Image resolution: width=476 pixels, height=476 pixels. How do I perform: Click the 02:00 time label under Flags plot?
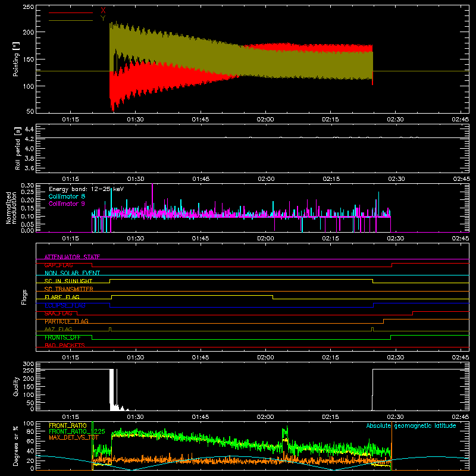click(265, 358)
